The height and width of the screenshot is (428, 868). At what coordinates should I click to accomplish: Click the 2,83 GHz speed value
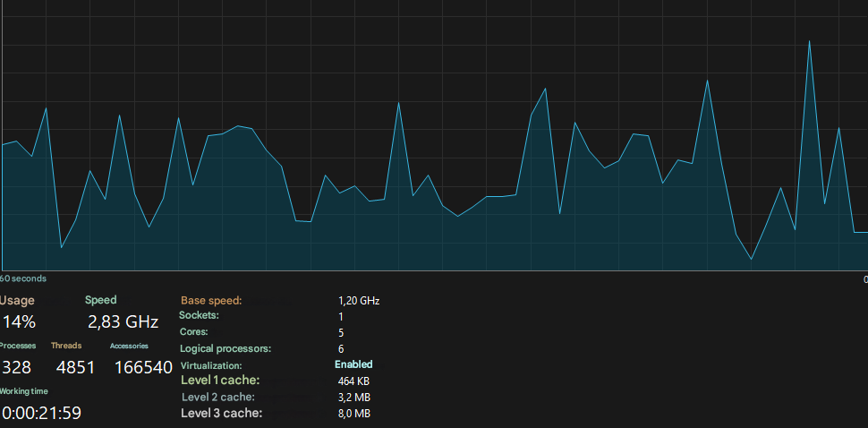pyautogui.click(x=123, y=321)
